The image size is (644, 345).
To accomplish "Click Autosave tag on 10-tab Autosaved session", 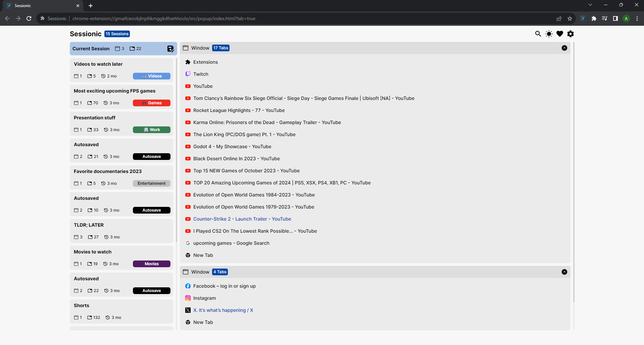I will click(152, 210).
